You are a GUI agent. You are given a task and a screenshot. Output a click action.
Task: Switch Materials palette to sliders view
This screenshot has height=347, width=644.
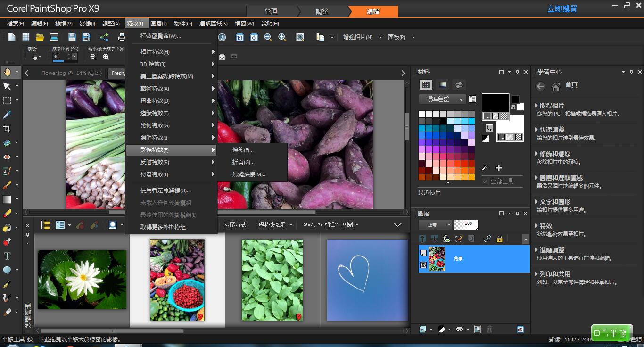click(458, 85)
